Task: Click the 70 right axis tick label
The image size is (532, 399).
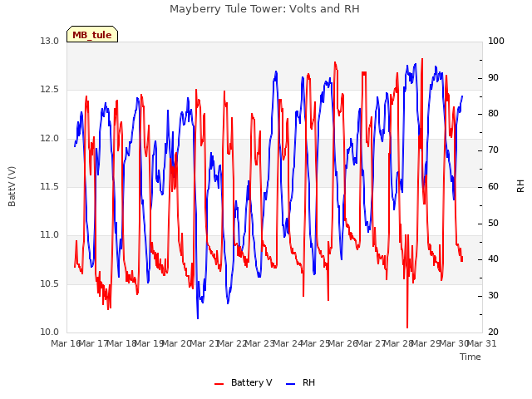Action: (x=493, y=150)
